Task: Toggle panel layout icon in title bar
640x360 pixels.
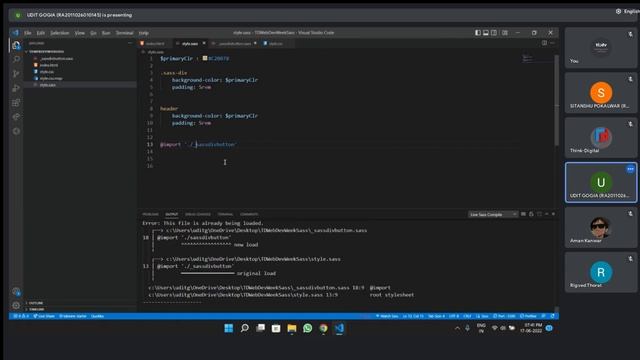Action: [x=486, y=33]
